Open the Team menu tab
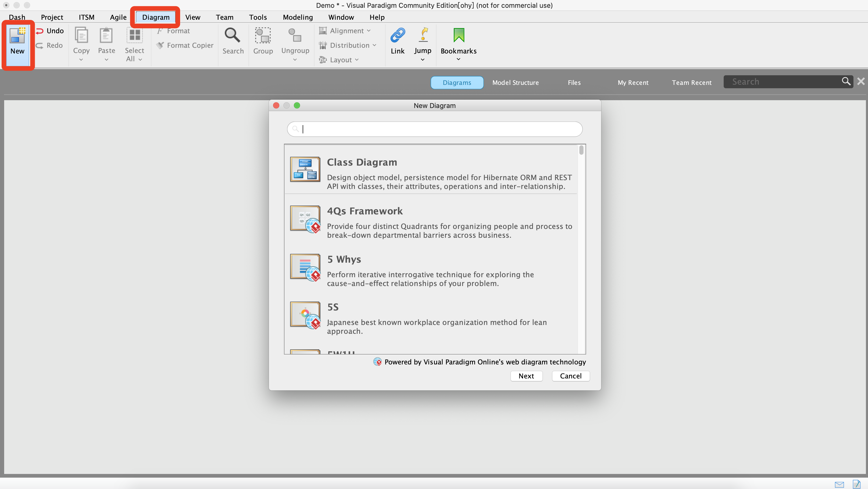The width and height of the screenshot is (868, 489). click(x=225, y=17)
